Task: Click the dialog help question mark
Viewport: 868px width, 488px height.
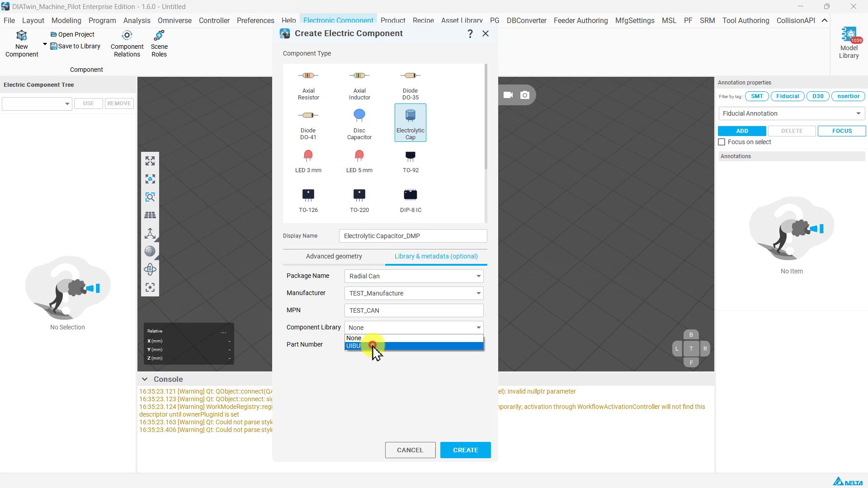Action: click(470, 33)
